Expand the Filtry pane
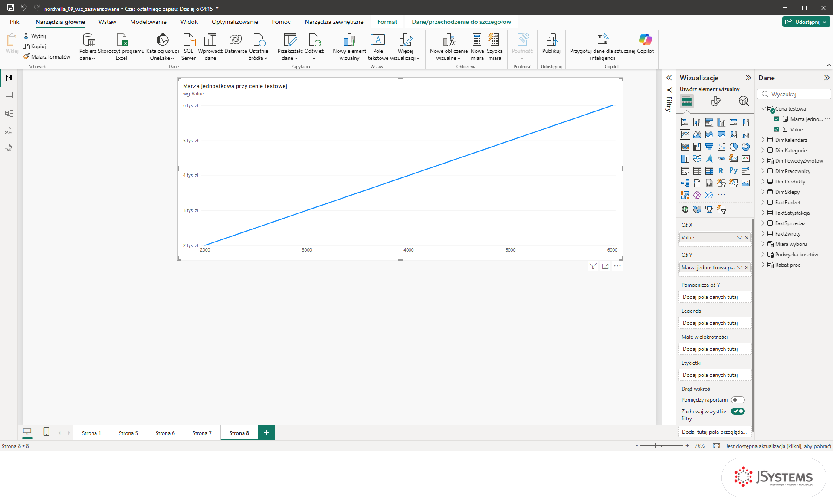The width and height of the screenshot is (833, 504). (669, 78)
